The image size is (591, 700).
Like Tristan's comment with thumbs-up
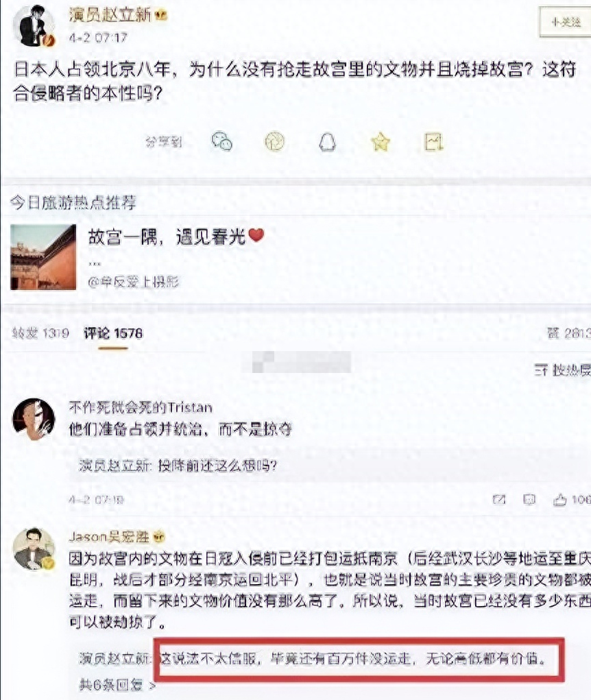559,500
